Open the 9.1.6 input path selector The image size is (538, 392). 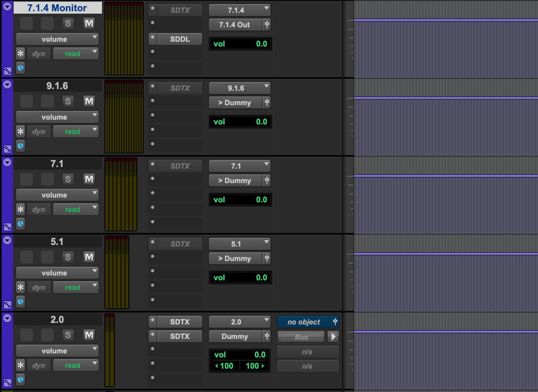(240, 88)
